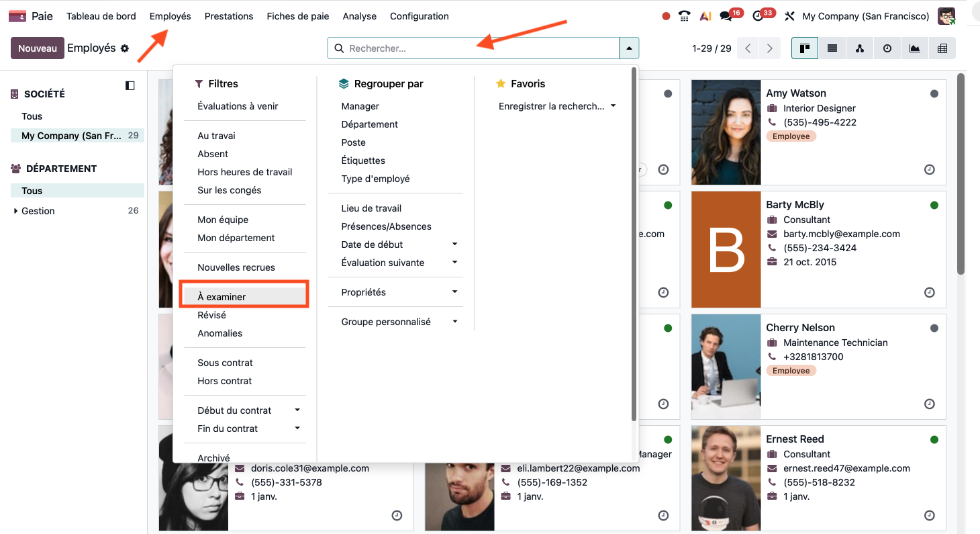Switch to the list view
This screenshot has height=534, width=980.
pos(832,48)
